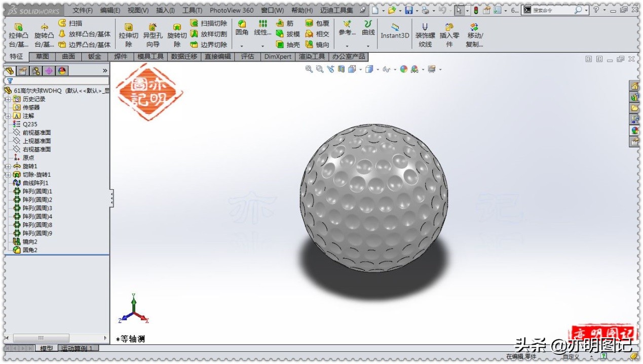Activate the 扫描 Sweep tool

click(x=75, y=23)
